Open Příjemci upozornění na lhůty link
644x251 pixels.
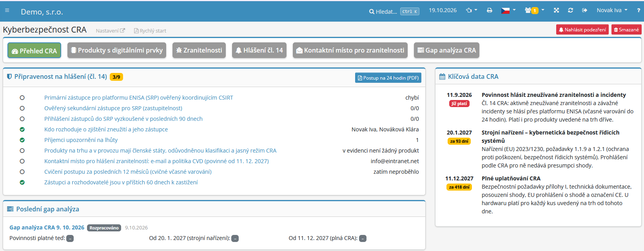pyautogui.click(x=81, y=140)
